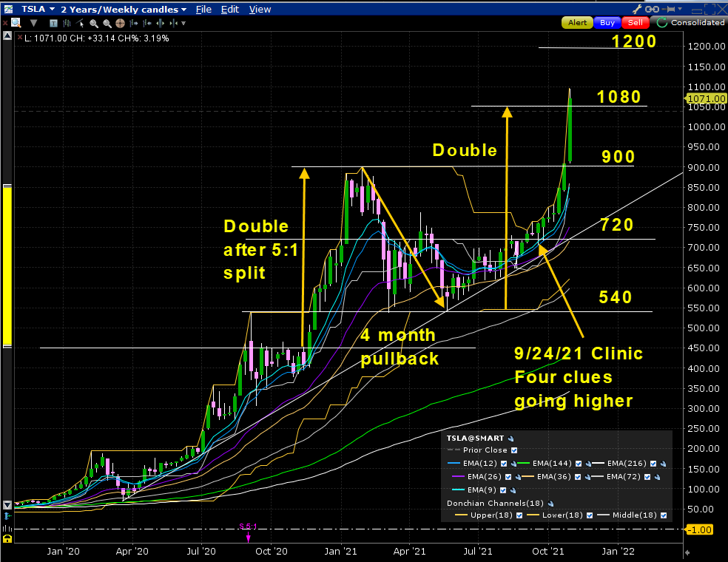Image resolution: width=728 pixels, height=562 pixels.
Task: Open the magnifier search tool in toolbar
Action: (17, 23)
